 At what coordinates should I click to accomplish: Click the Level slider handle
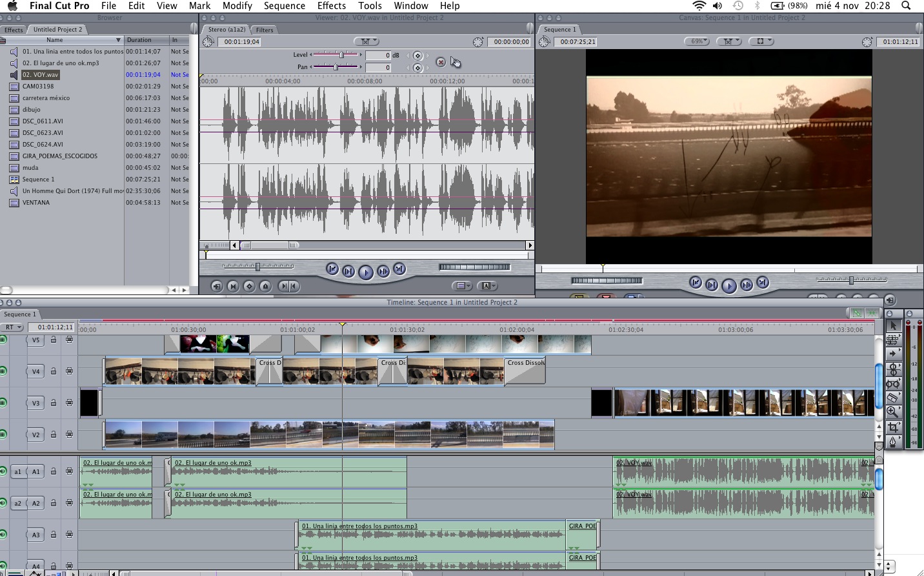point(341,55)
